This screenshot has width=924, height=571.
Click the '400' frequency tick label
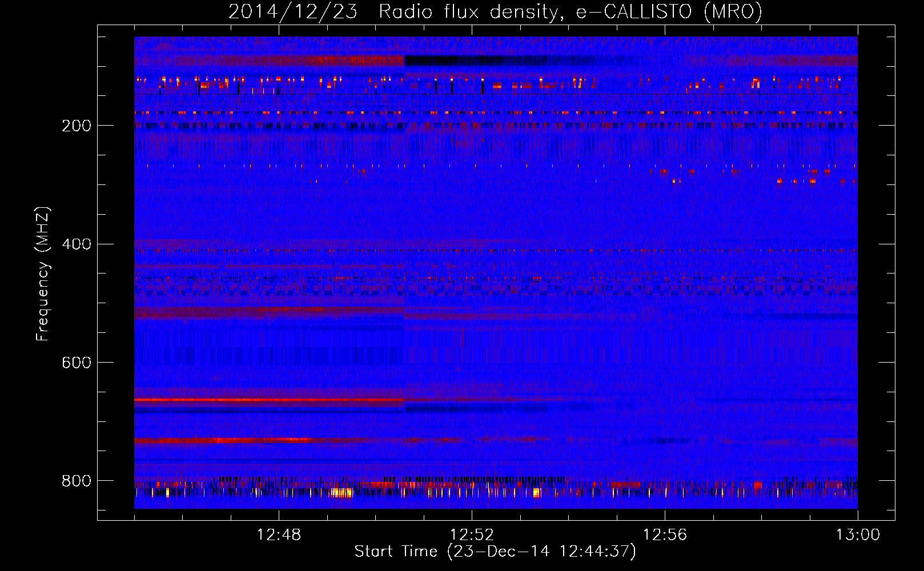pos(77,244)
